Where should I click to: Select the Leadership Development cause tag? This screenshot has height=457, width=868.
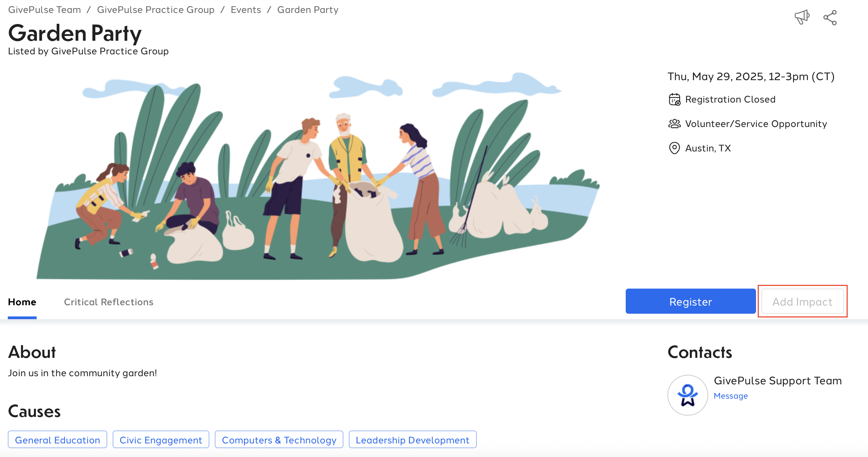(413, 440)
